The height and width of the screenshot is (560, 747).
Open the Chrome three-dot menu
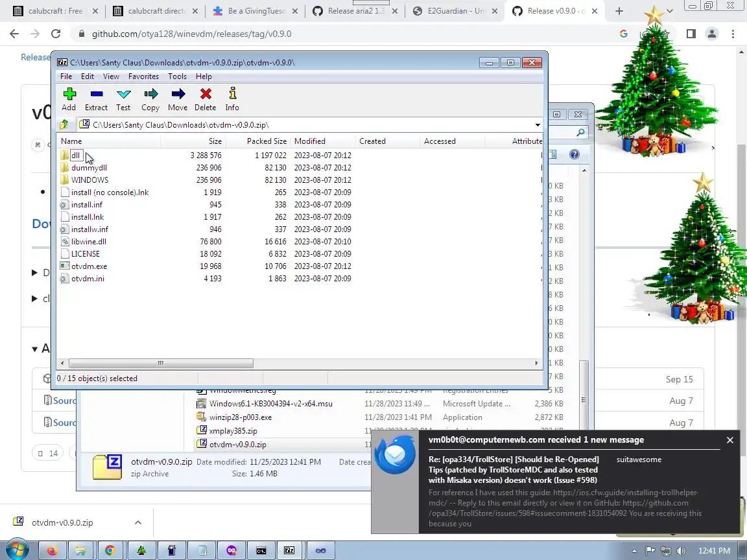733,34
